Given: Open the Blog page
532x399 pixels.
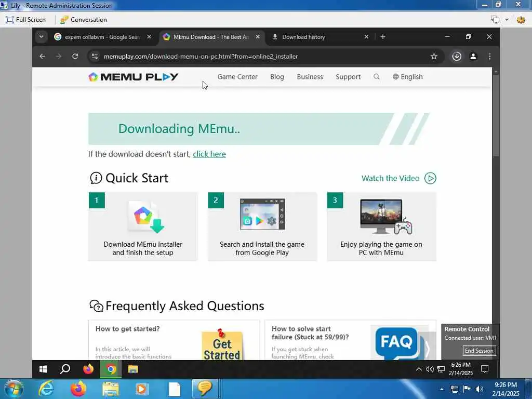Looking at the screenshot, I should tap(277, 77).
